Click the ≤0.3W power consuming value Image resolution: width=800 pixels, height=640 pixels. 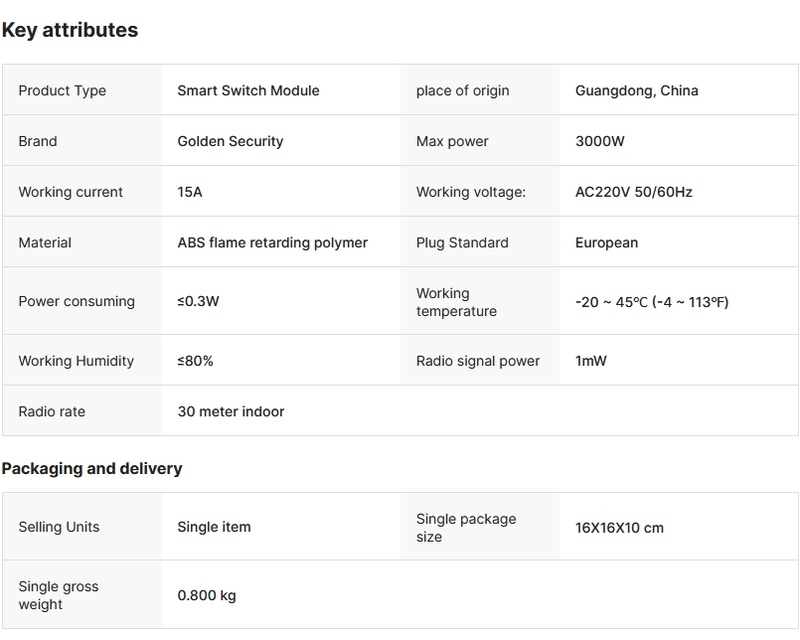pos(198,302)
